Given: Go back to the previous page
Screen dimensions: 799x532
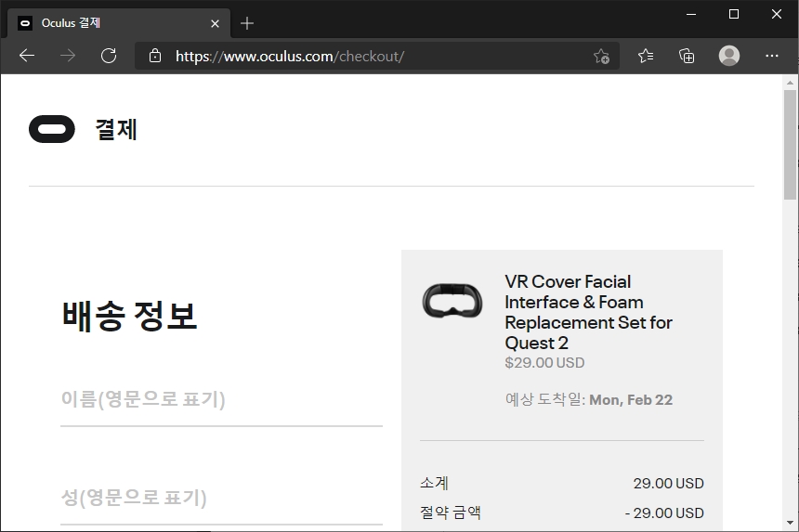Looking at the screenshot, I should (27, 56).
